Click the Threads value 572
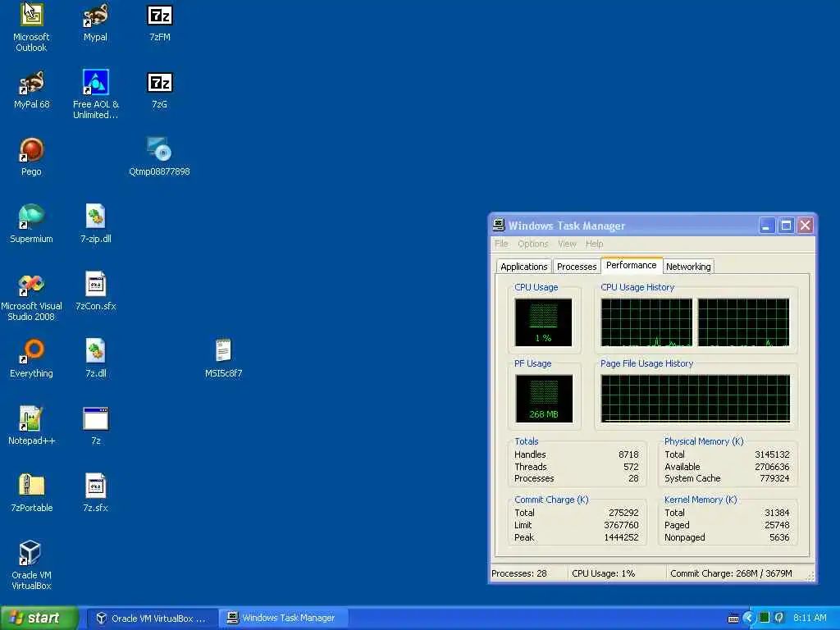 [x=631, y=467]
